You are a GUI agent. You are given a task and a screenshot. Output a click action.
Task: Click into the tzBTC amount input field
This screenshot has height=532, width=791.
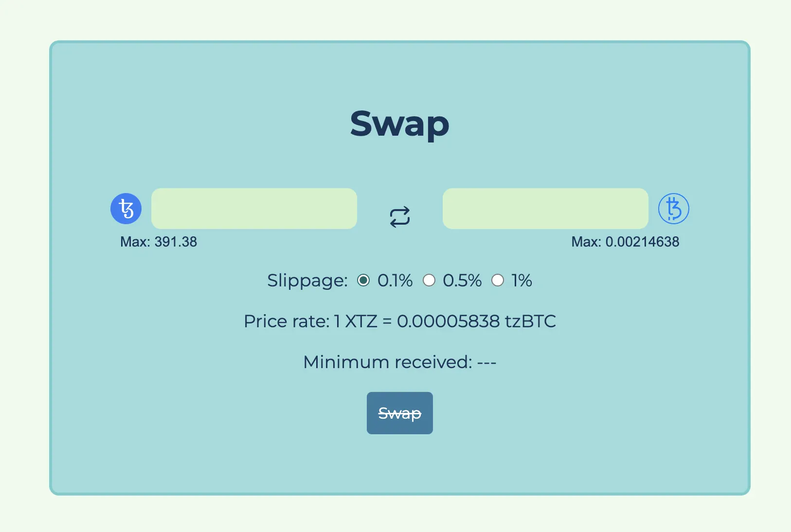tap(545, 209)
